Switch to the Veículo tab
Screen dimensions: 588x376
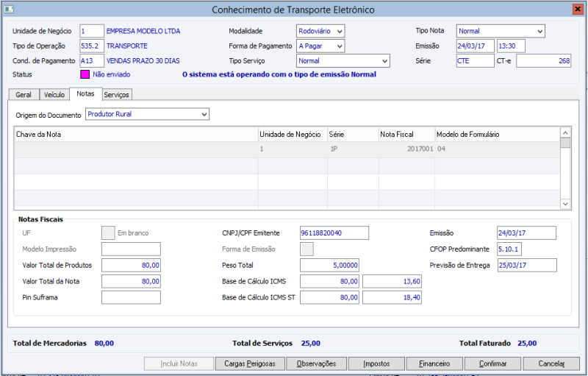coord(54,95)
